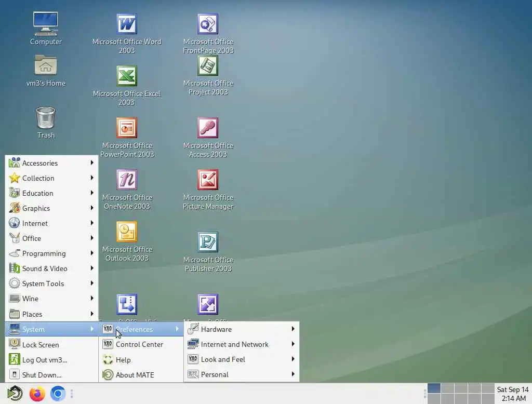Select the Trash desktop icon
Image resolution: width=532 pixels, height=404 pixels.
click(x=46, y=123)
